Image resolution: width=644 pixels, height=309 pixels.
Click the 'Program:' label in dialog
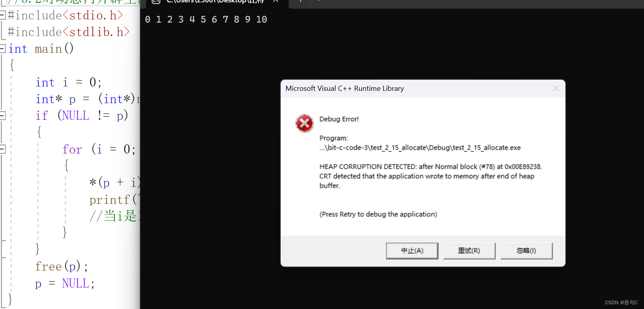point(334,138)
